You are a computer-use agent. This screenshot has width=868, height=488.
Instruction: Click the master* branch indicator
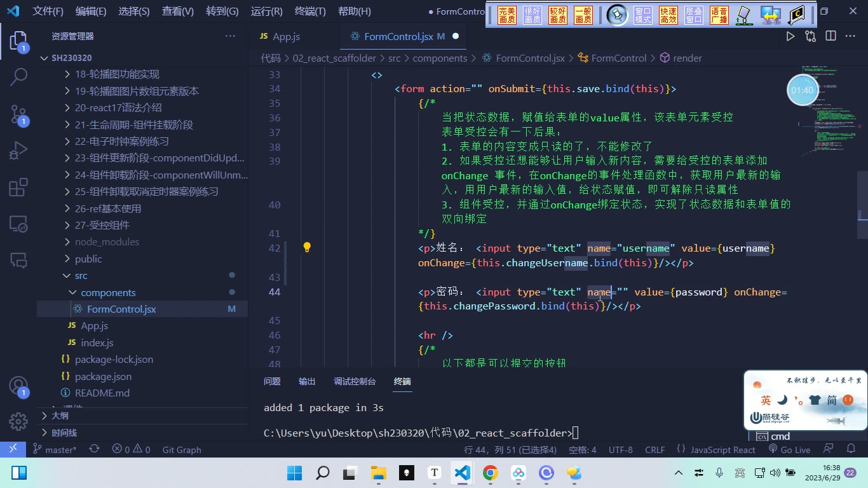point(55,449)
